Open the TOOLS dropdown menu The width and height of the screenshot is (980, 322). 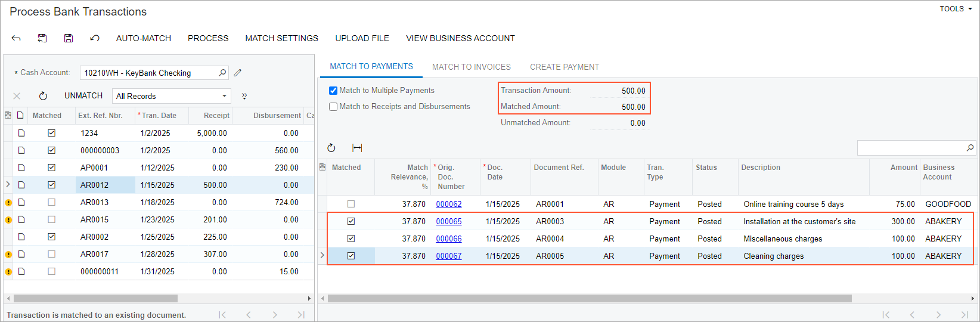[956, 9]
